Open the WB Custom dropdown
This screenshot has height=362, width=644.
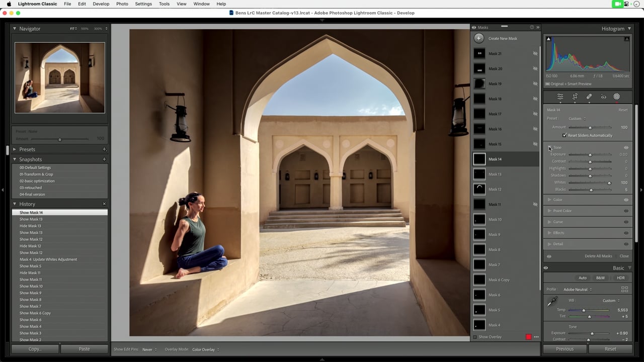coord(611,301)
